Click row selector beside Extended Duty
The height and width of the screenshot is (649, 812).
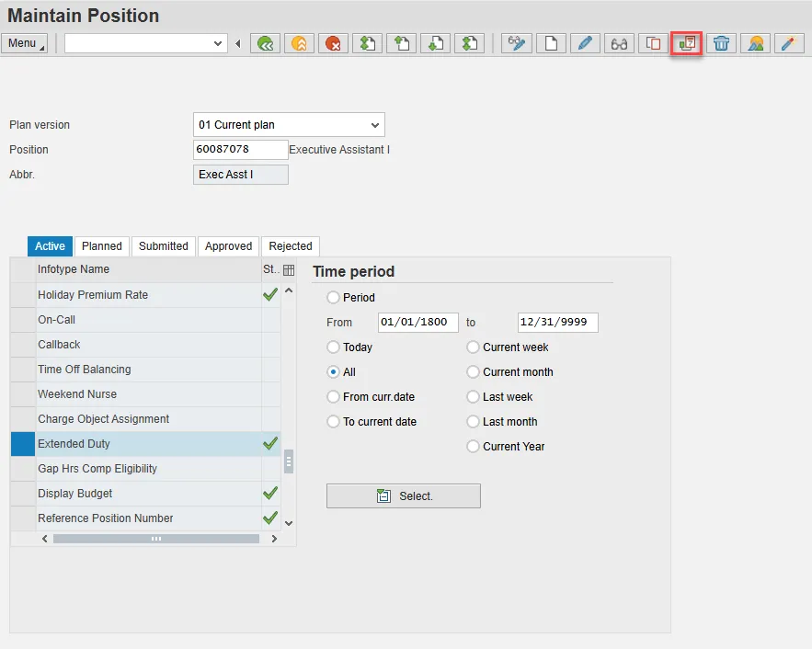[23, 444]
